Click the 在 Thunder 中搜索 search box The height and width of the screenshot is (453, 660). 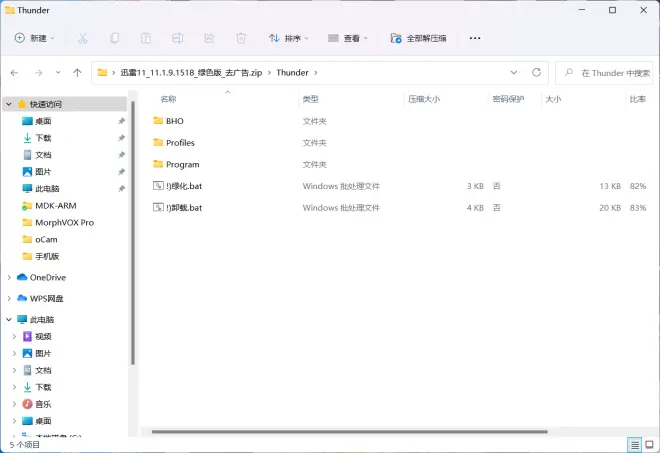612,72
